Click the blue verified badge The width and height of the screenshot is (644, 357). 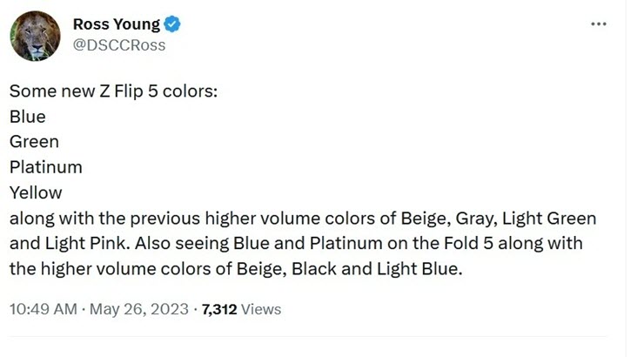(x=172, y=24)
